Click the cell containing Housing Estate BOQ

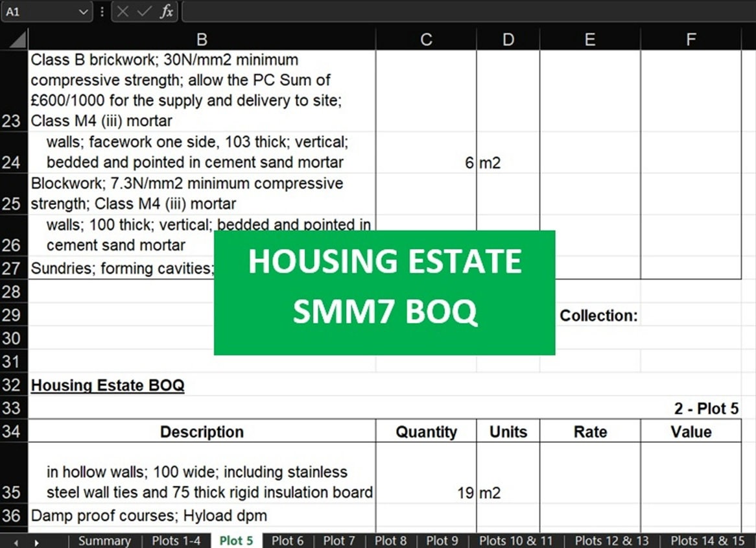tap(108, 385)
